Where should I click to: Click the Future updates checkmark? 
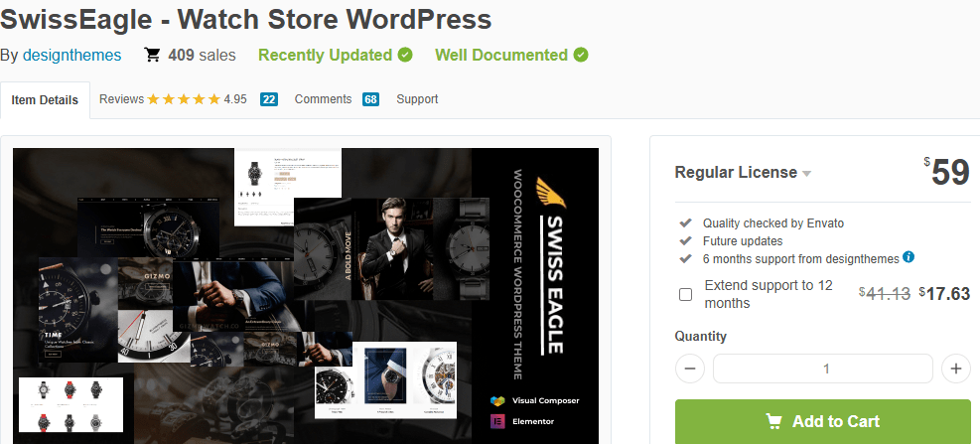click(x=686, y=240)
